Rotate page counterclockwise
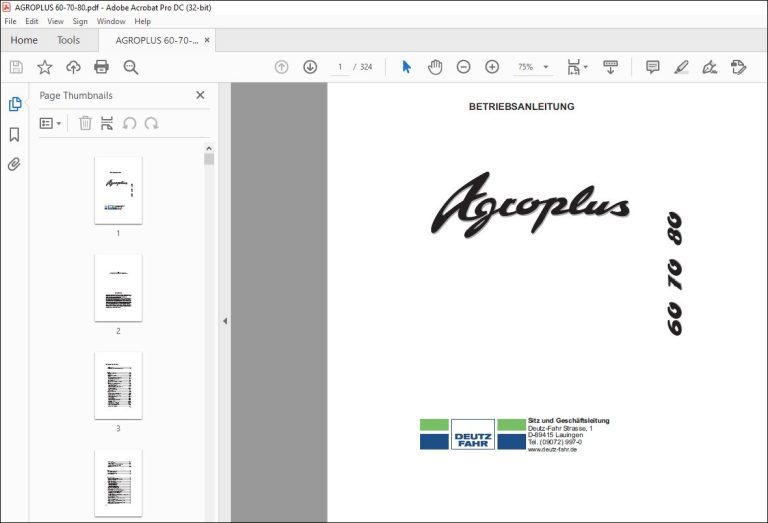The height and width of the screenshot is (523, 768). click(129, 123)
